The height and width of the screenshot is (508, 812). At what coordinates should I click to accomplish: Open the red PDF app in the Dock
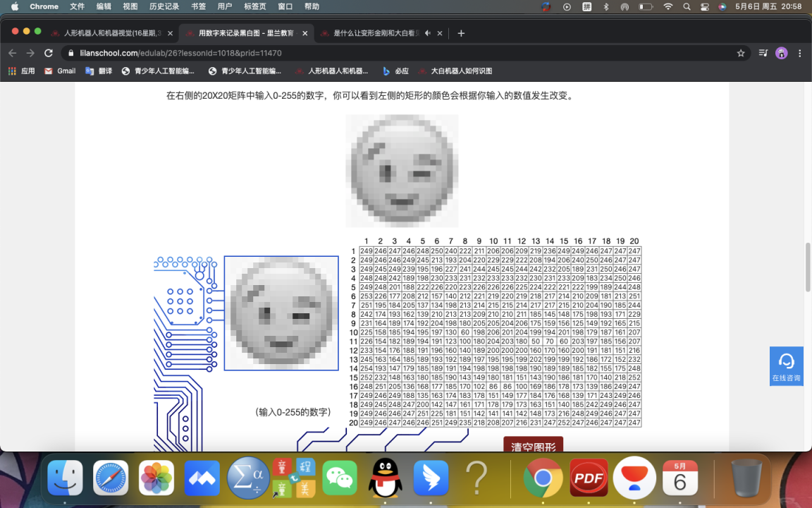tap(589, 478)
